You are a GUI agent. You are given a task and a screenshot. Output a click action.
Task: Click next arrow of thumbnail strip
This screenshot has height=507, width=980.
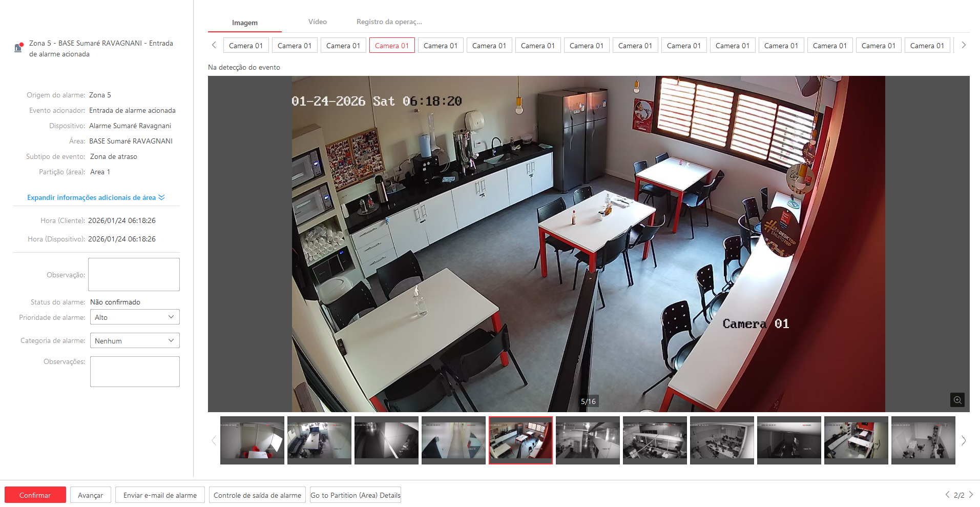point(964,440)
